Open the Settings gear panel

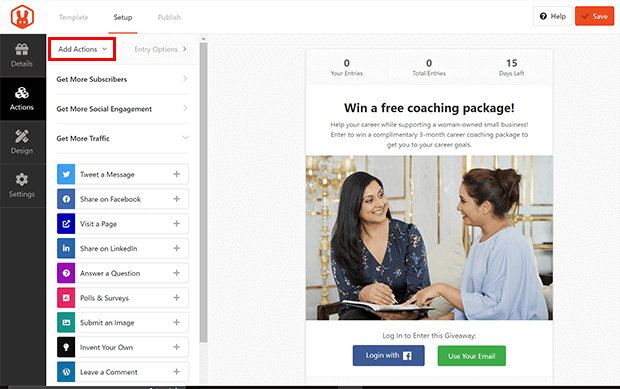(x=22, y=186)
